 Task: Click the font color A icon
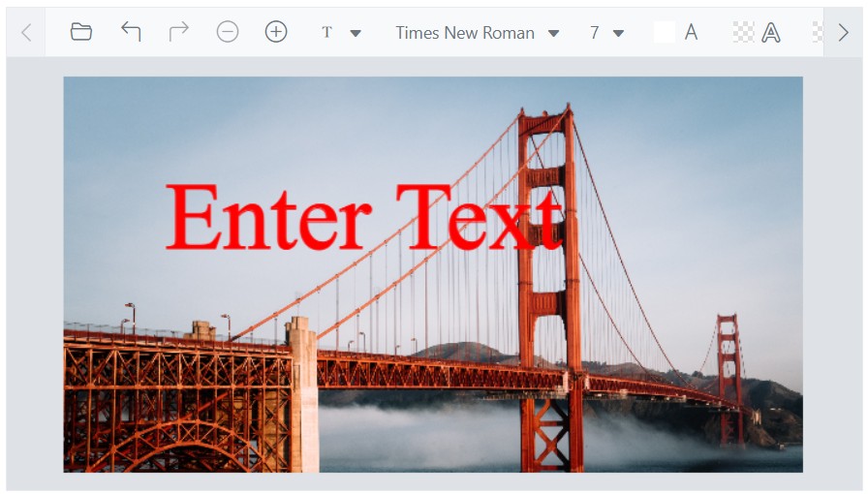click(x=691, y=32)
